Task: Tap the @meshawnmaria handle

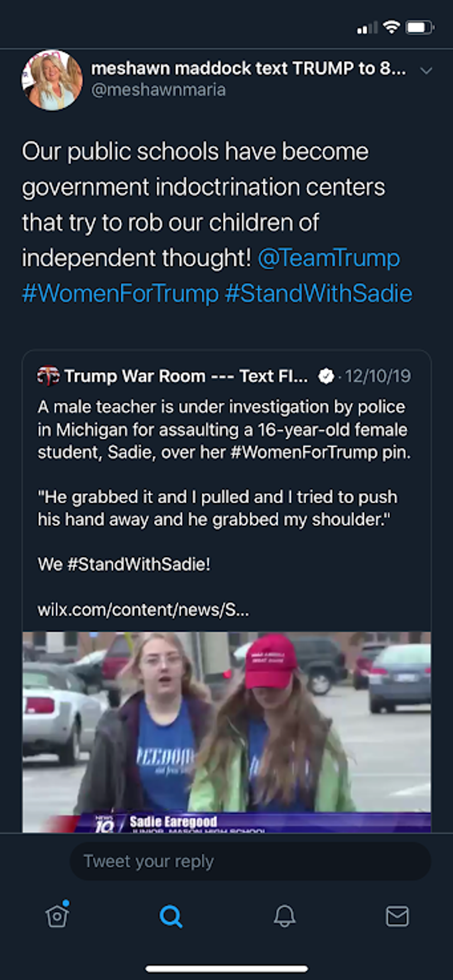Action: 159,90
